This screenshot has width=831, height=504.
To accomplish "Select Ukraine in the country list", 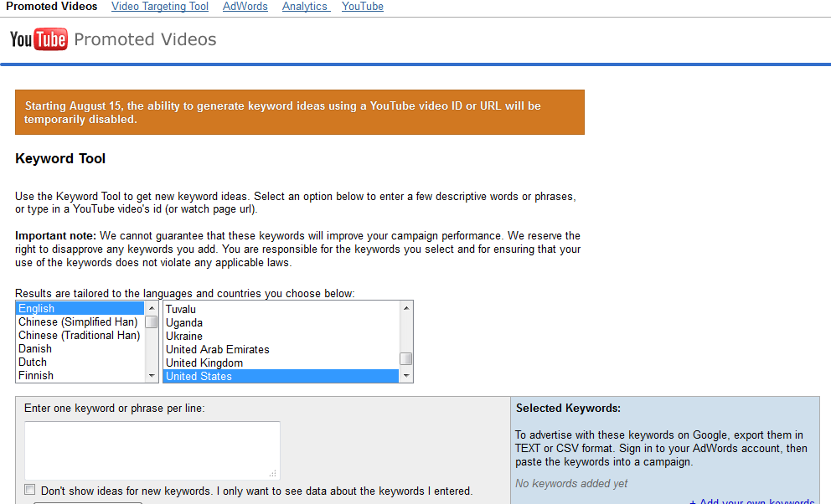I will [184, 336].
